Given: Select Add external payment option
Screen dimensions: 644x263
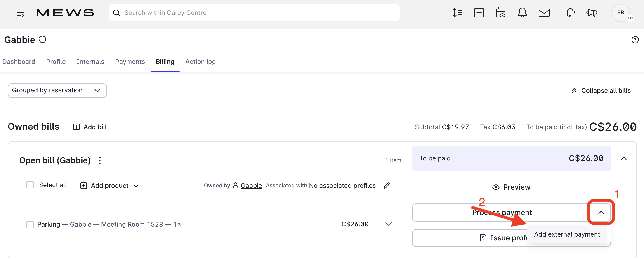Looking at the screenshot, I should pyautogui.click(x=567, y=234).
